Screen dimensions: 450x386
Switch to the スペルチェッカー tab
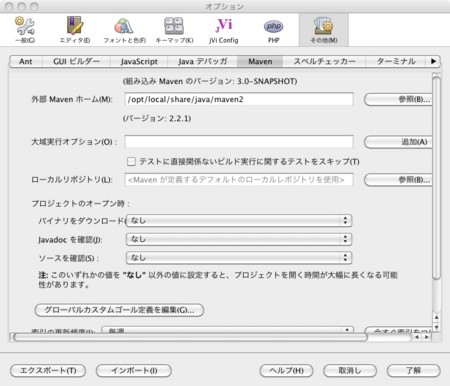pos(324,61)
